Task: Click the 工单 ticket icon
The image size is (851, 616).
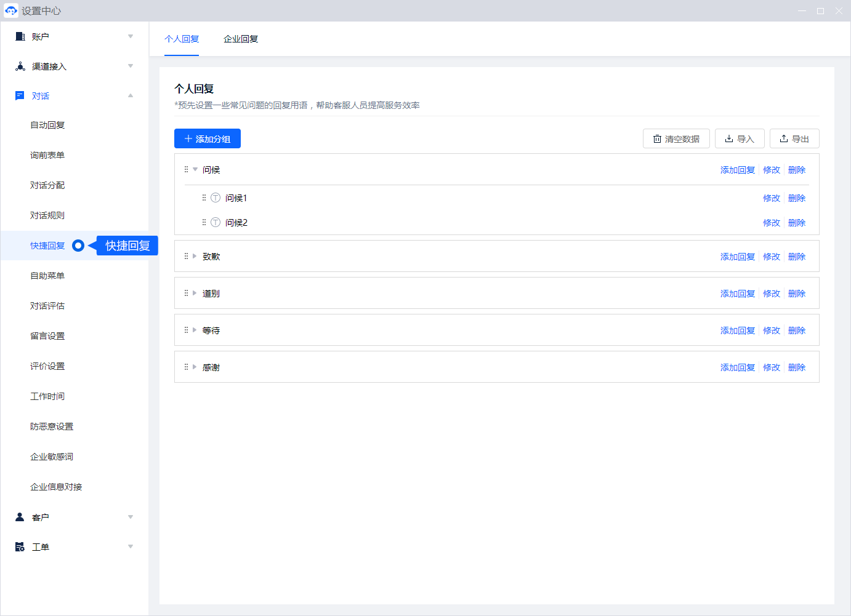Action: pyautogui.click(x=20, y=546)
